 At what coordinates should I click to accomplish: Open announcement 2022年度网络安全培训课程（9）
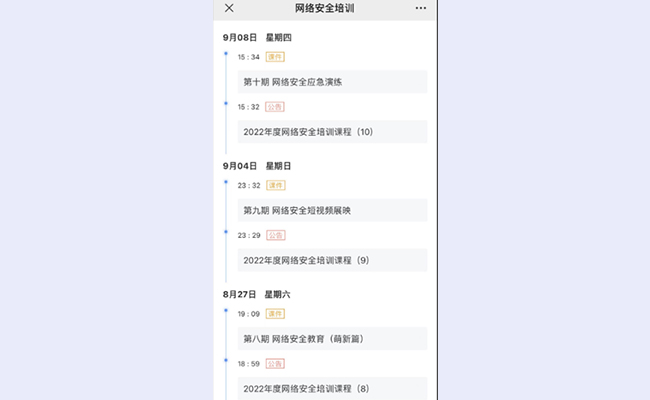(333, 260)
